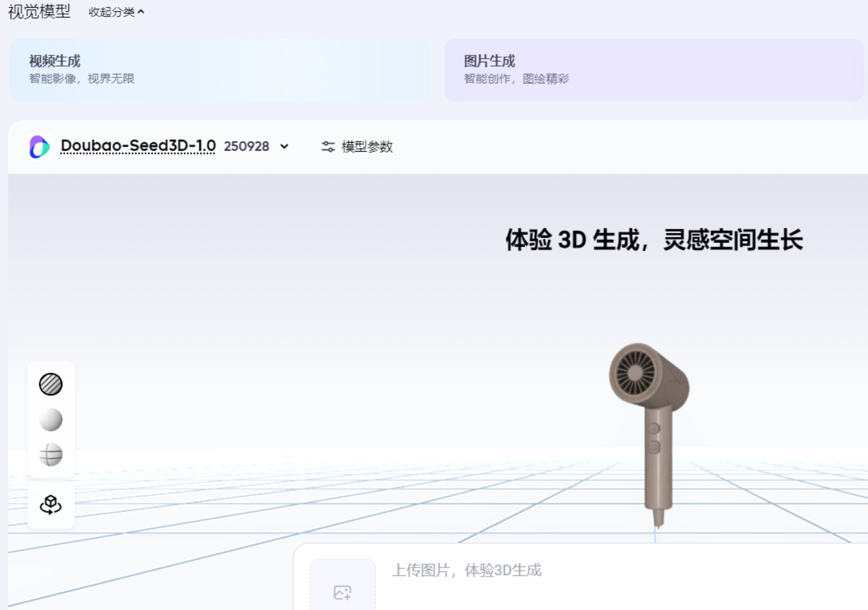Select the striped wireframe render mode icon
This screenshot has height=610, width=868.
pos(51,384)
